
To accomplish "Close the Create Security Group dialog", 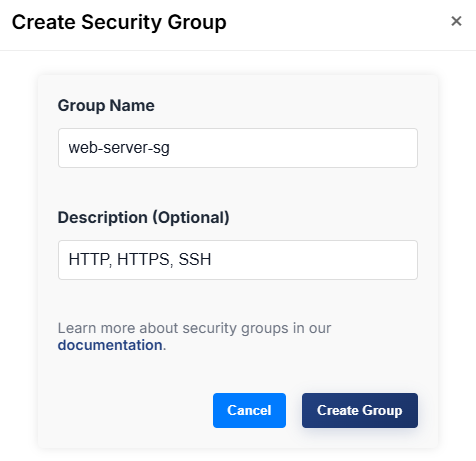I will 456,21.
